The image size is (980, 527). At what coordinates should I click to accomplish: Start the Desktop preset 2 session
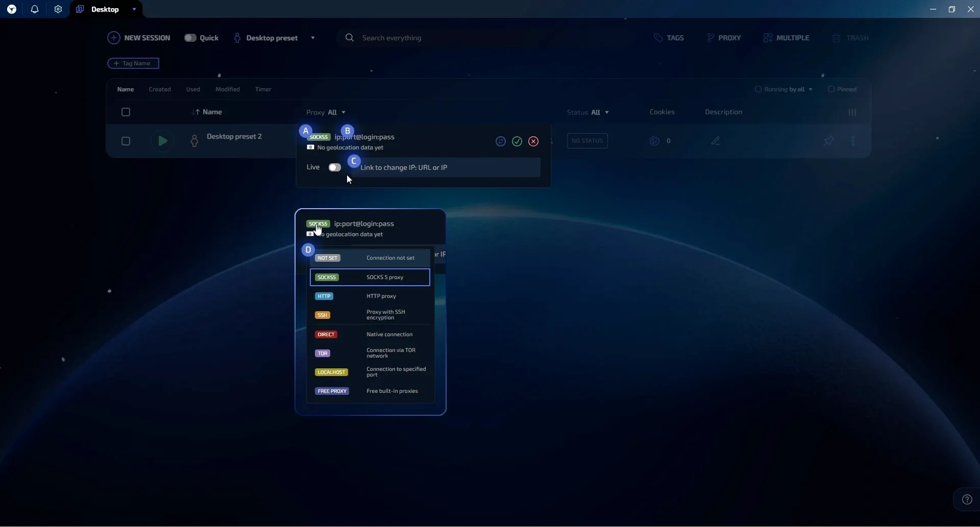(162, 141)
